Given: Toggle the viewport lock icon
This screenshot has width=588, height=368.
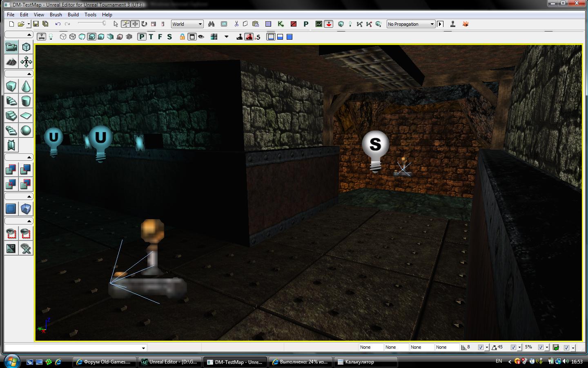Looking at the screenshot, I should pyautogui.click(x=182, y=37).
